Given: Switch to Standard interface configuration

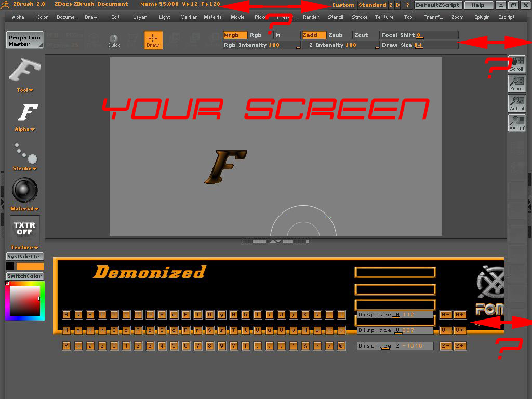Looking at the screenshot, I should [373, 5].
